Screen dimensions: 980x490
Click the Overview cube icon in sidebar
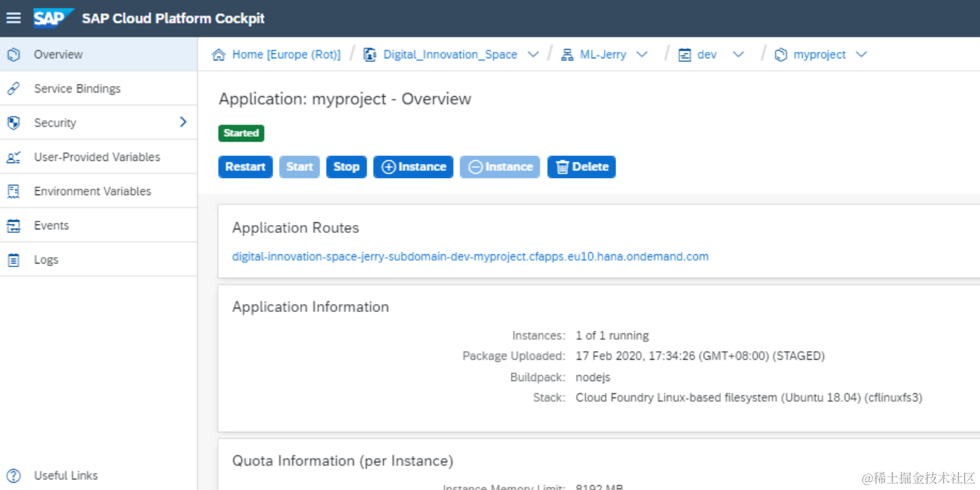point(14,54)
